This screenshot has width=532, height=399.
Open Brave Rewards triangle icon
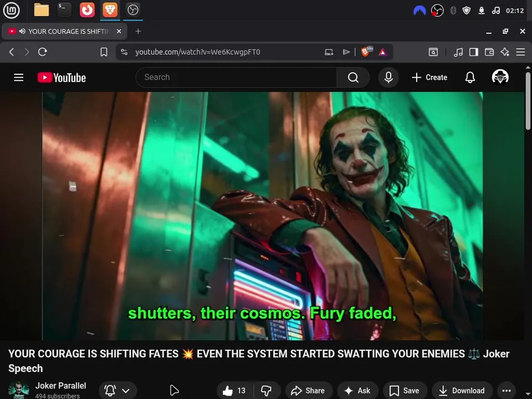[383, 52]
